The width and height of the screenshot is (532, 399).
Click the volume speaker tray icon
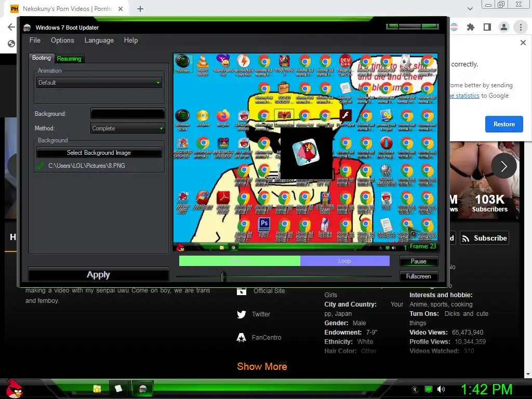[x=441, y=389]
